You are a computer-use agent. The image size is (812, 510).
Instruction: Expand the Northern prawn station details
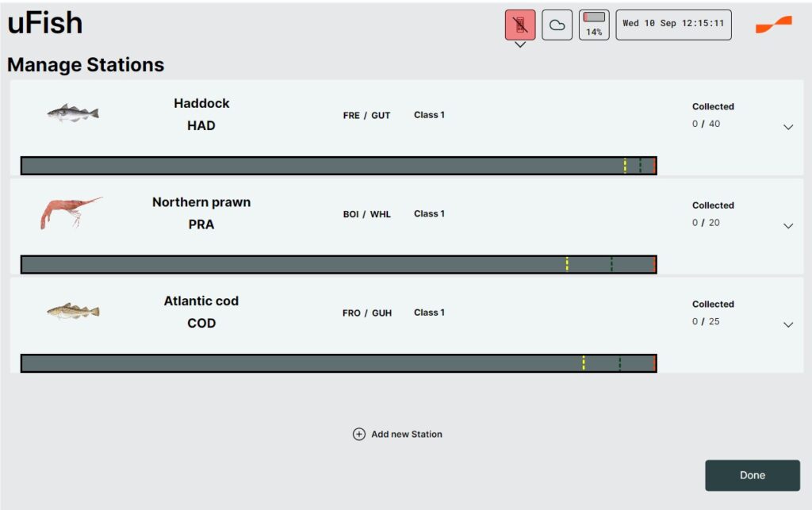coord(787,226)
